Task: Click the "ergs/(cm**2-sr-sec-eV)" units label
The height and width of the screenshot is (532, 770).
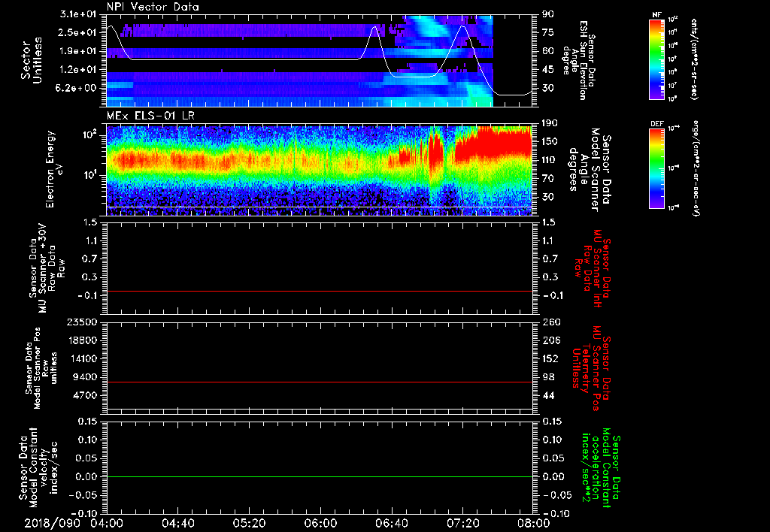Action: click(696, 168)
